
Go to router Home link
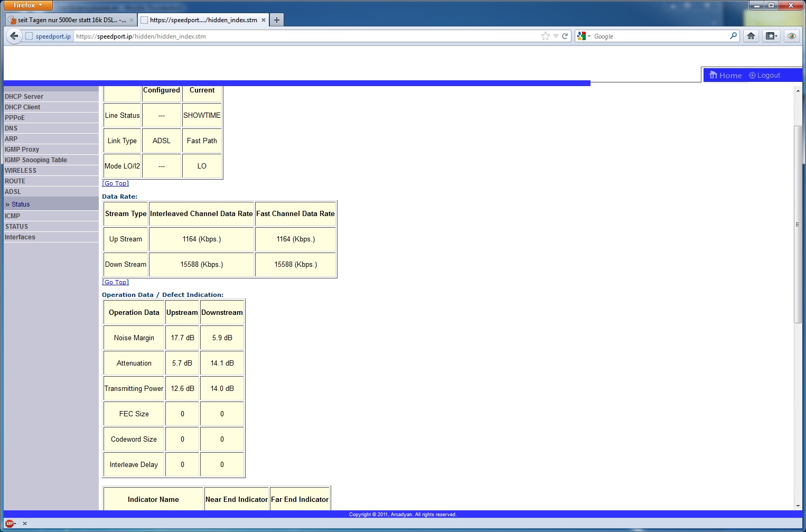coord(726,75)
